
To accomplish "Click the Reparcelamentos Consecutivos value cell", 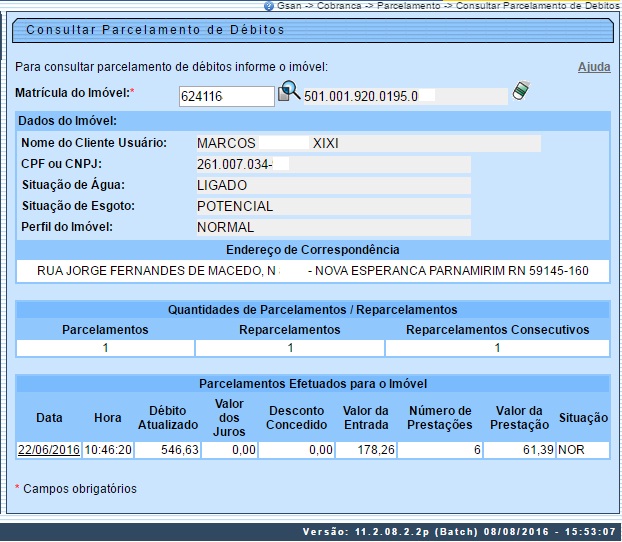I will (497, 348).
